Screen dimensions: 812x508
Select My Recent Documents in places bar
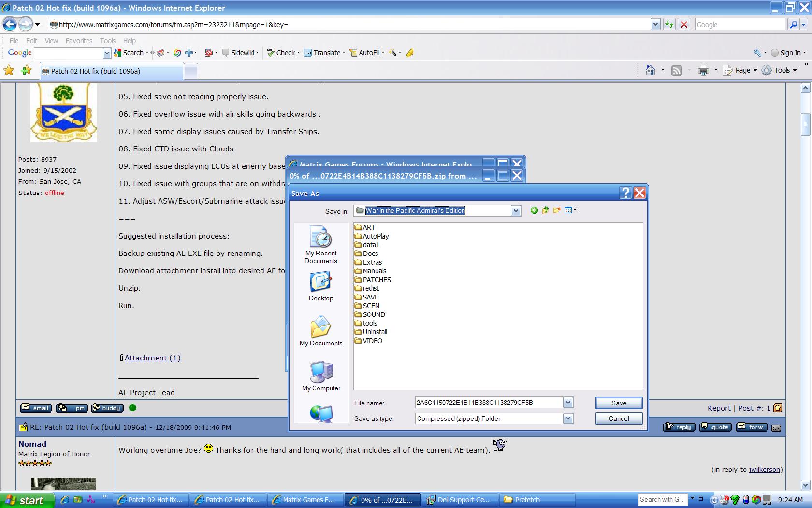click(x=321, y=245)
